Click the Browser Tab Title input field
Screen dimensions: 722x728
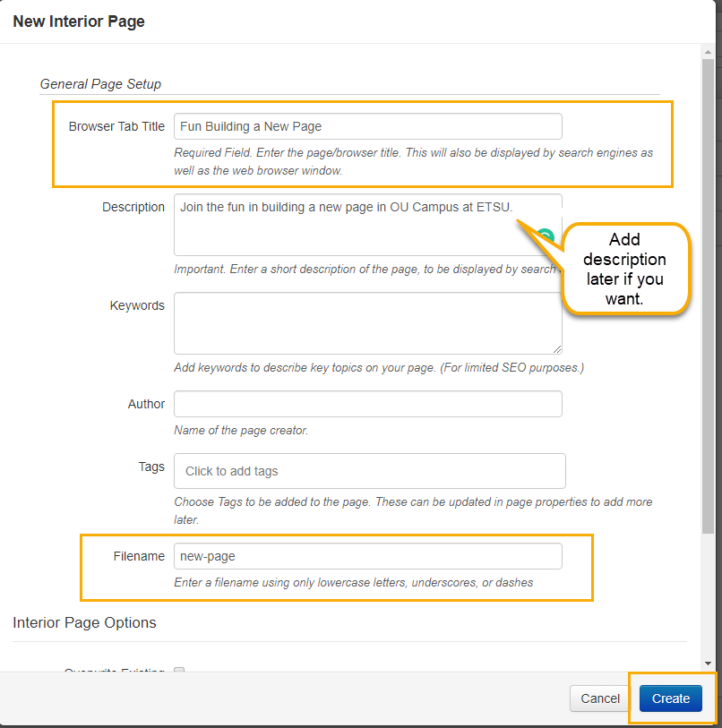367,126
